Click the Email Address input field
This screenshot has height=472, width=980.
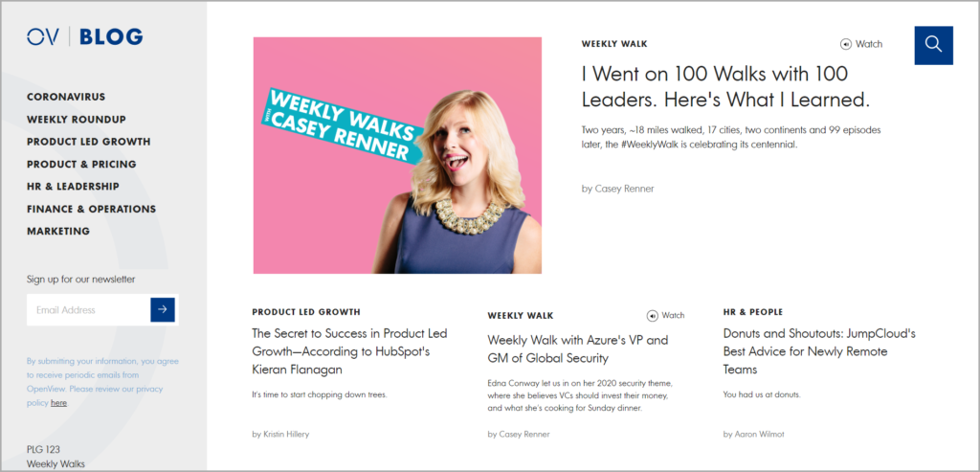(x=88, y=309)
